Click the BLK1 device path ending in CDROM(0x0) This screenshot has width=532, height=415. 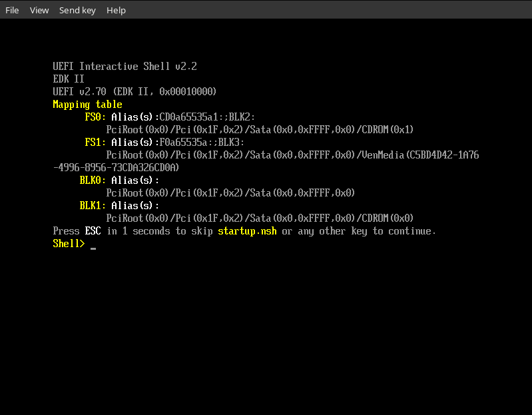pyautogui.click(x=260, y=218)
